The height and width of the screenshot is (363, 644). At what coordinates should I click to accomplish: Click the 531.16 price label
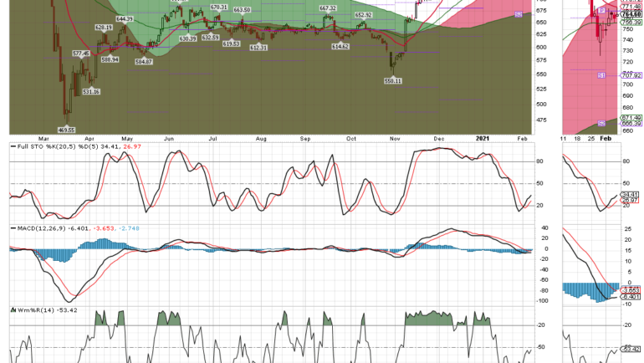pos(91,91)
